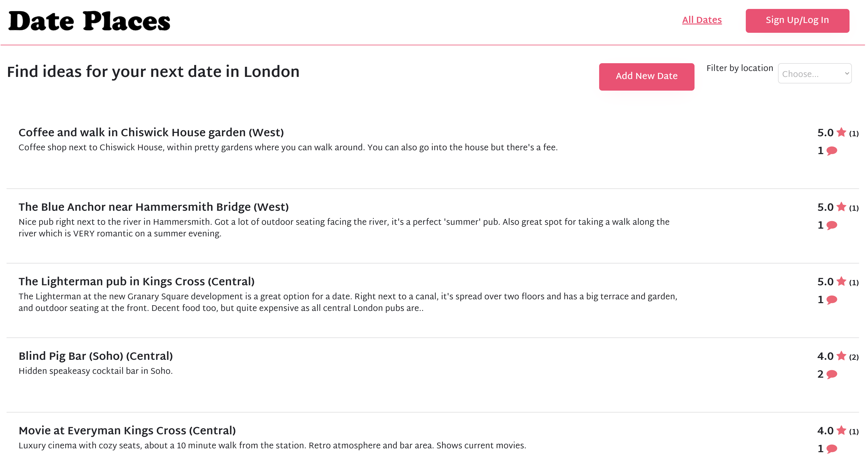Open Coffee and walk in Chiswick House garden listing
Image resolution: width=868 pixels, height=465 pixels.
(151, 132)
